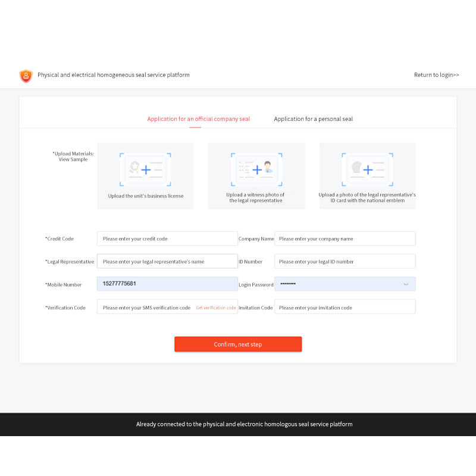Viewport: 476px width, 476px height.
Task: Select the ID Number input field
Action: click(345, 262)
